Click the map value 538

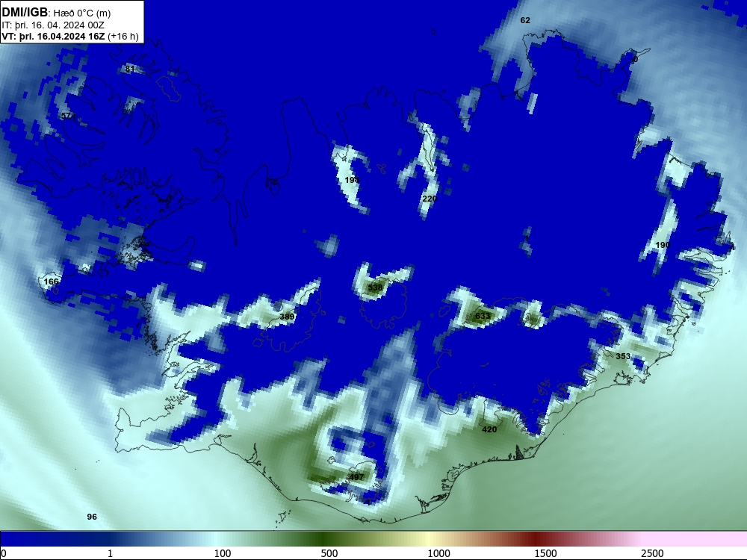coord(376,287)
